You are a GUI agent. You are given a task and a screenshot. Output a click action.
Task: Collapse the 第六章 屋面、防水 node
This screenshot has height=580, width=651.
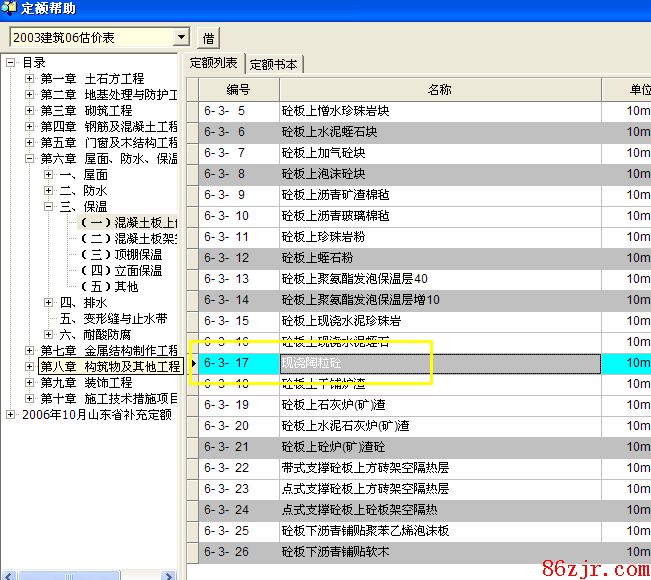[x=29, y=159]
